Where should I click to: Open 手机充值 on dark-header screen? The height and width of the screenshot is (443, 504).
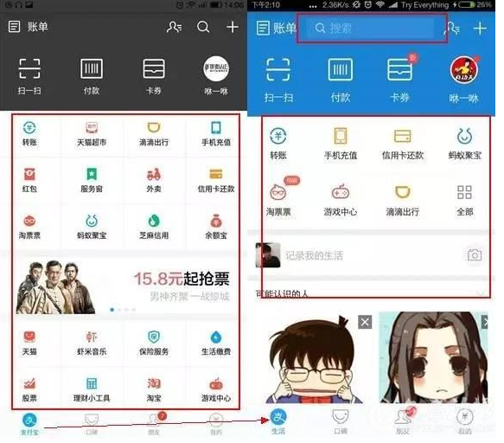(216, 134)
